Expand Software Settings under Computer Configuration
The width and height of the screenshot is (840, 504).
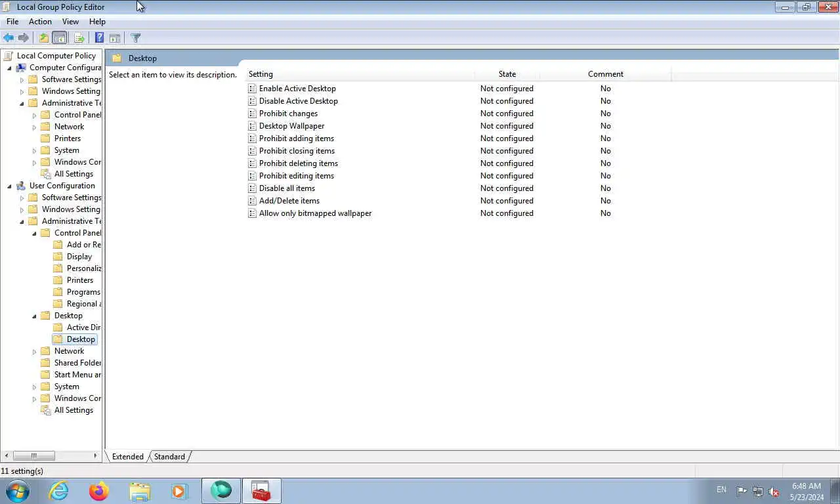[22, 79]
